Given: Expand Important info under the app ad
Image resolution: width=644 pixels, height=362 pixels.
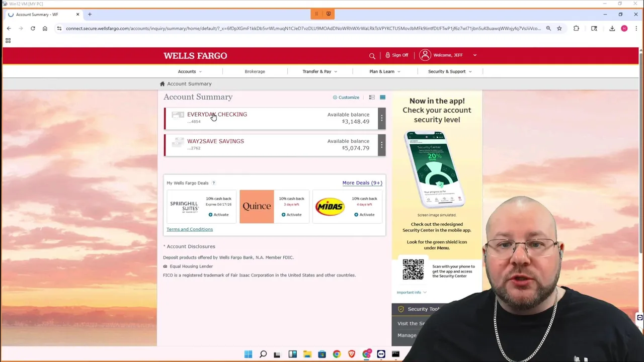Looking at the screenshot, I should 412,292.
